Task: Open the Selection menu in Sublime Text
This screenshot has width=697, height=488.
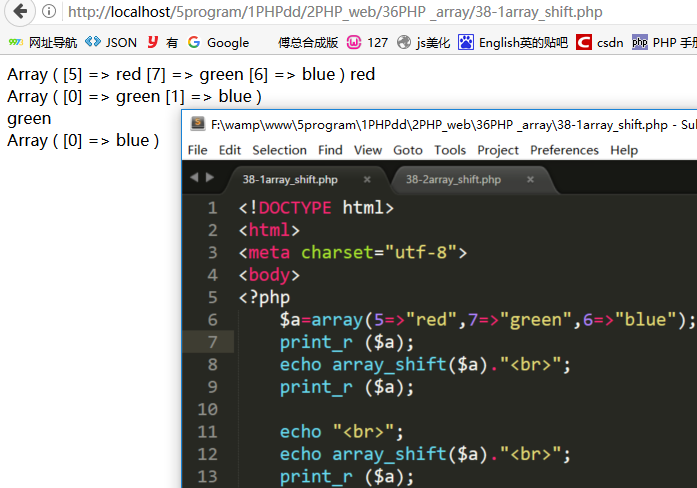Action: coord(280,150)
